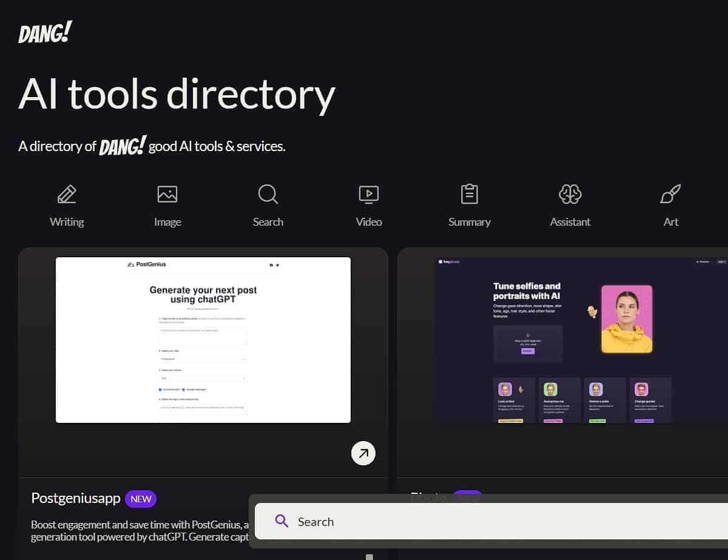Select the Summary category text label
Screen dimensions: 728x560
470,222
